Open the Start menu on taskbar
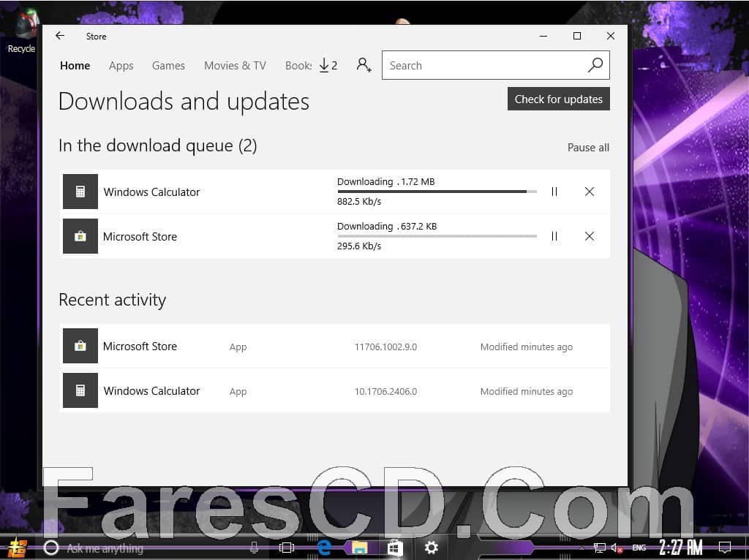The image size is (749, 560). [18, 548]
